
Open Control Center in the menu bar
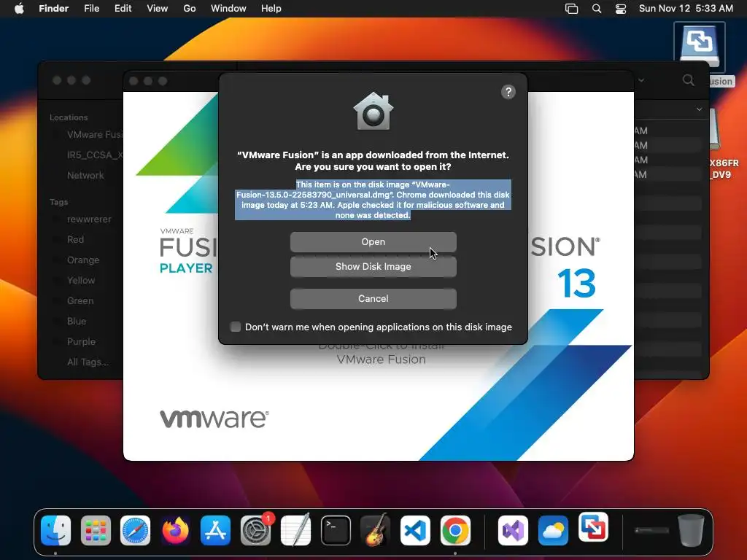click(621, 9)
